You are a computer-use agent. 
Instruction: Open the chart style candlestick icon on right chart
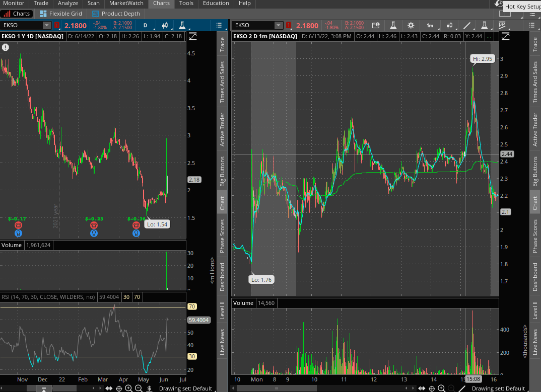tap(449, 25)
